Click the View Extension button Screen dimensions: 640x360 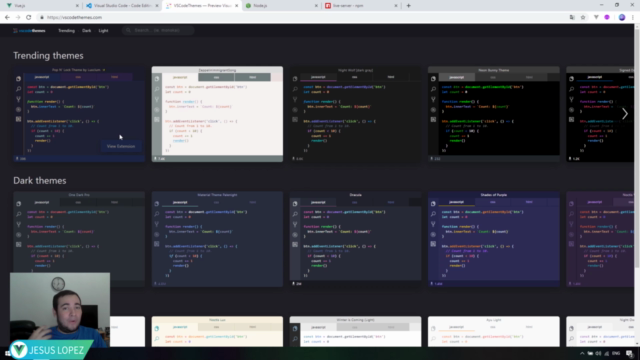click(121, 146)
